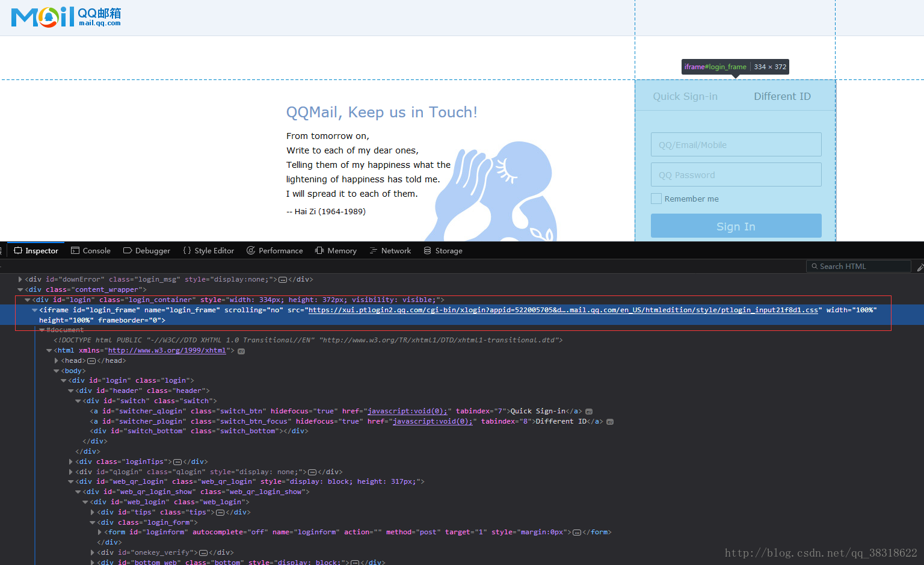This screenshot has height=565, width=924.
Task: Open the Storage tab
Action: pos(443,251)
